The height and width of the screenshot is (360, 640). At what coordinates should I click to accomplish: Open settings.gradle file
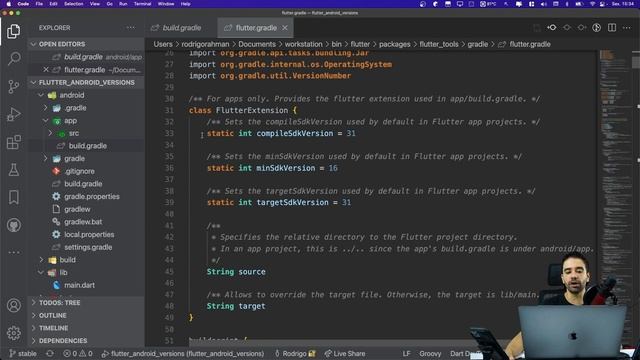87,247
